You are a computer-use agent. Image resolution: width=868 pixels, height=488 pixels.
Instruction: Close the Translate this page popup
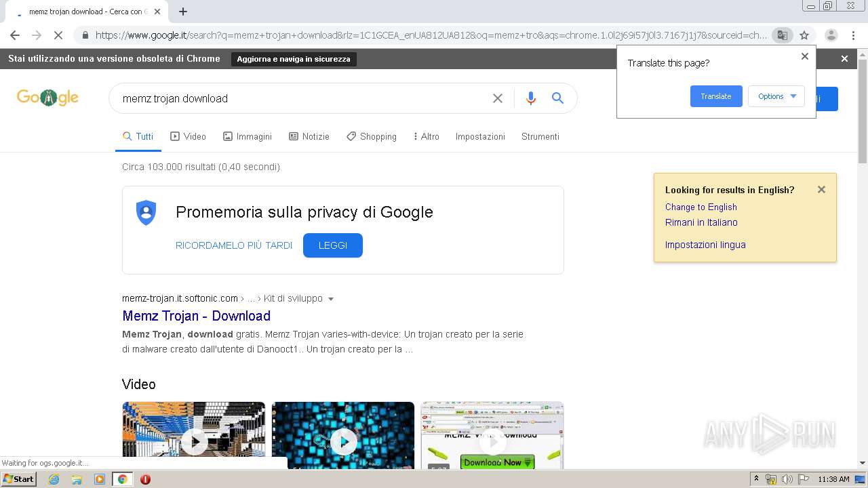[805, 57]
